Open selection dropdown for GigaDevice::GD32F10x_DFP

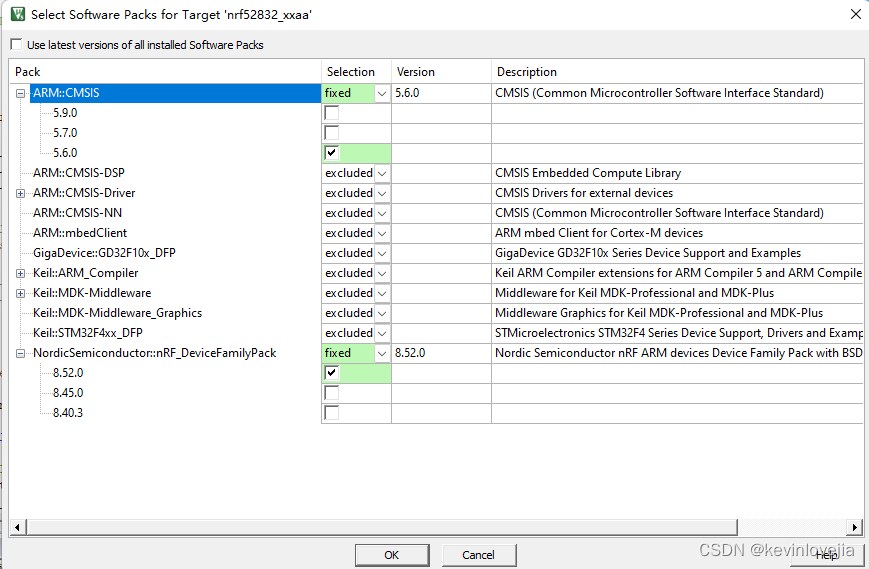coord(382,253)
